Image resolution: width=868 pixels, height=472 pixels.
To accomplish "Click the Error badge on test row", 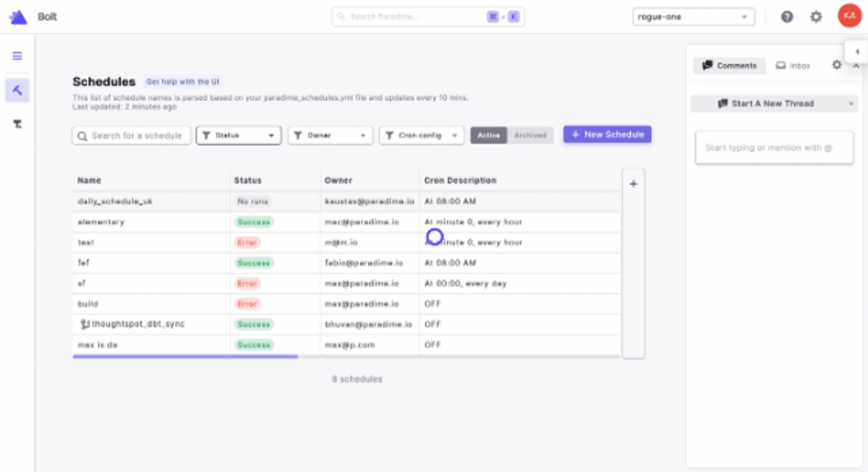I will [x=247, y=243].
